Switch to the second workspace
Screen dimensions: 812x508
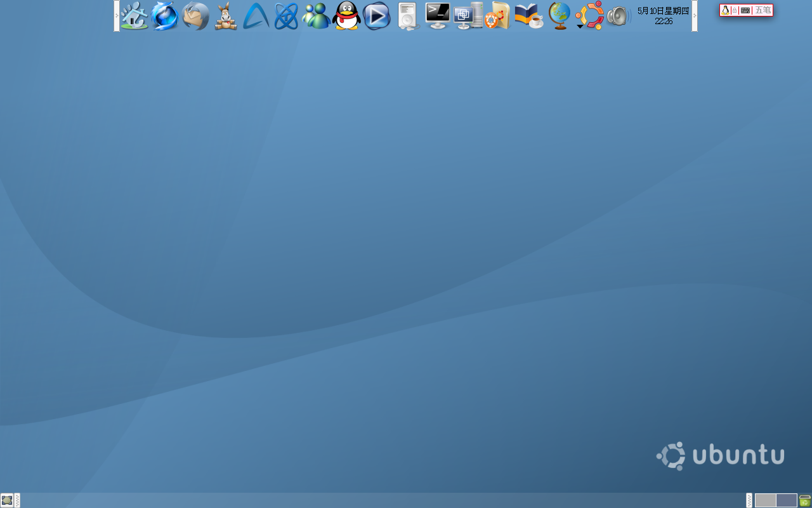tap(787, 500)
